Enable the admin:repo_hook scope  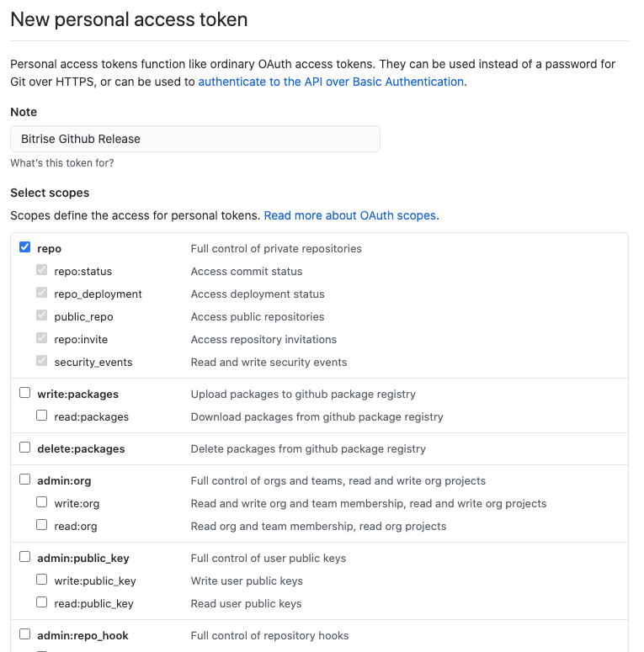25,634
